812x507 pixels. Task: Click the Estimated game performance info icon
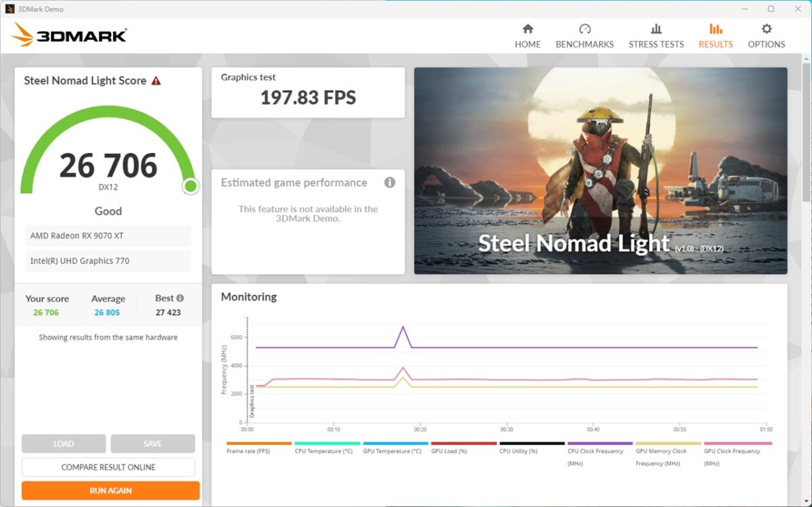point(390,183)
